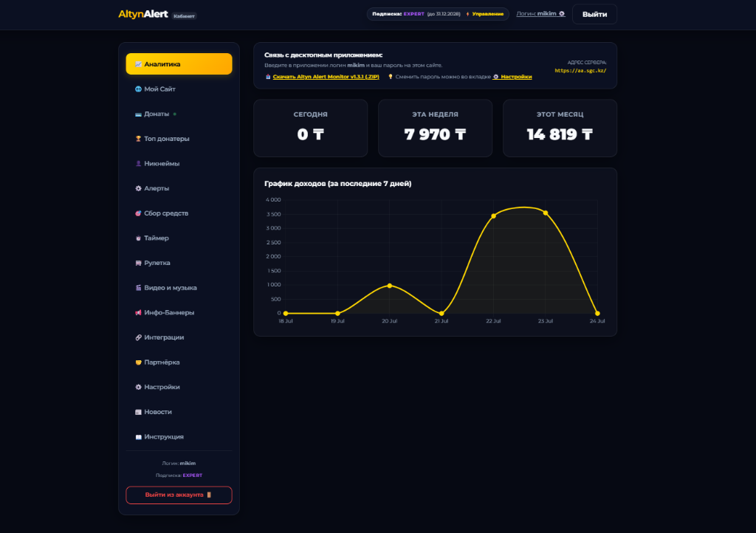Image resolution: width=756 pixels, height=533 pixels.
Task: Click the AltynAlert logo
Action: [x=143, y=15]
